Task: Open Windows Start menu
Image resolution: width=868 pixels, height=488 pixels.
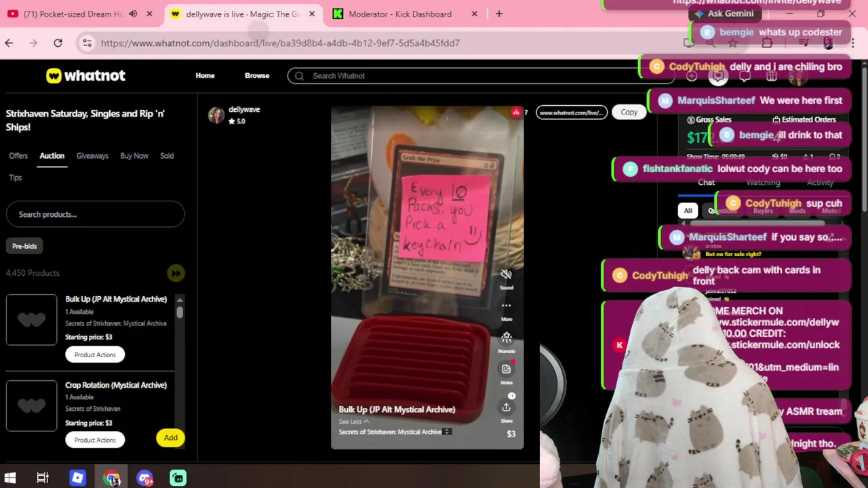Action: 10,478
